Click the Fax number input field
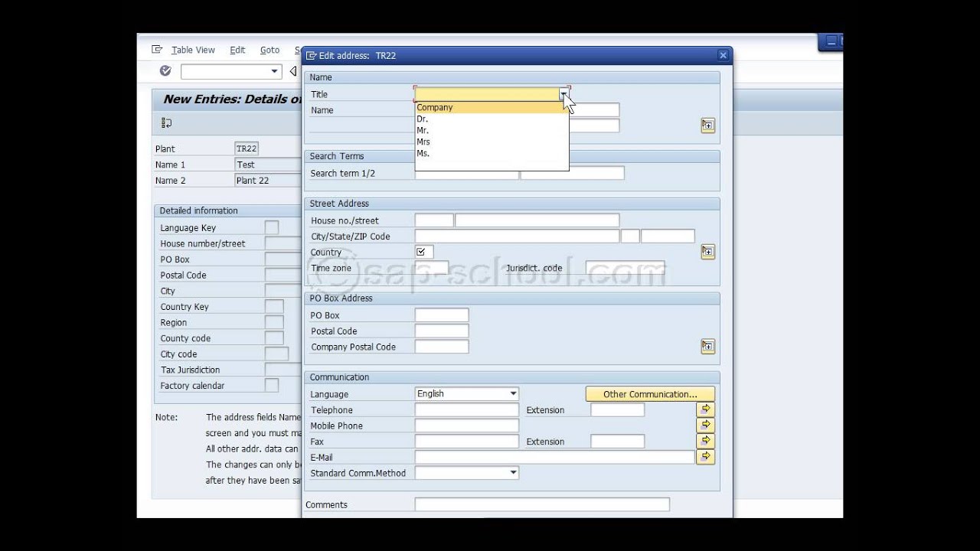 (467, 442)
